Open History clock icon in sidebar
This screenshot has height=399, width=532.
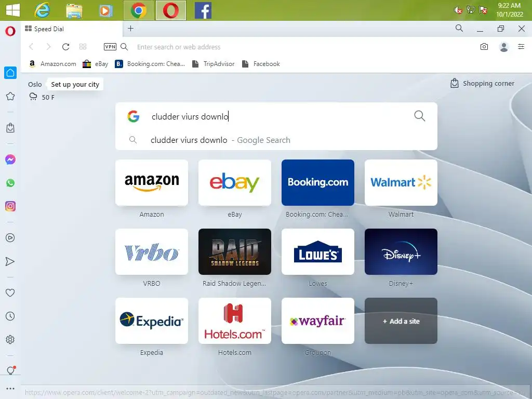(10, 316)
